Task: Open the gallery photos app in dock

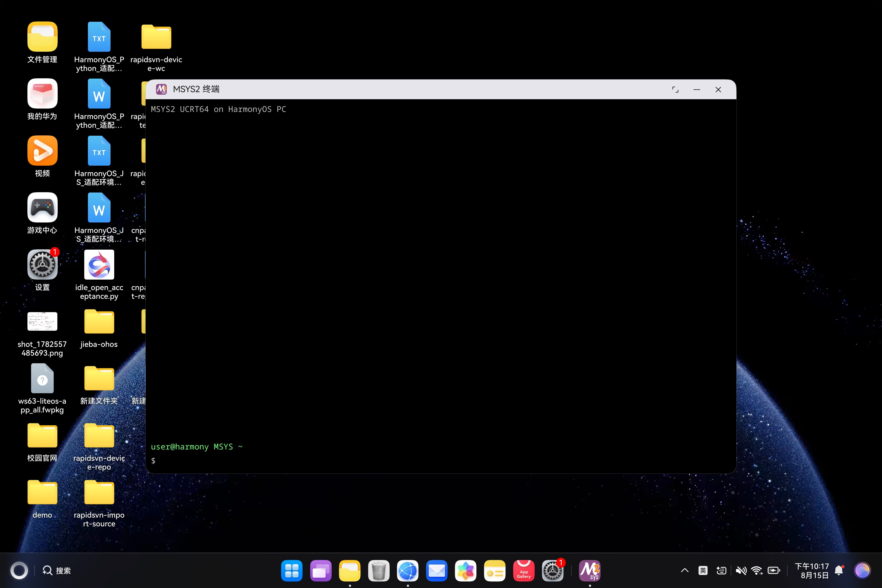Action: coord(465,571)
